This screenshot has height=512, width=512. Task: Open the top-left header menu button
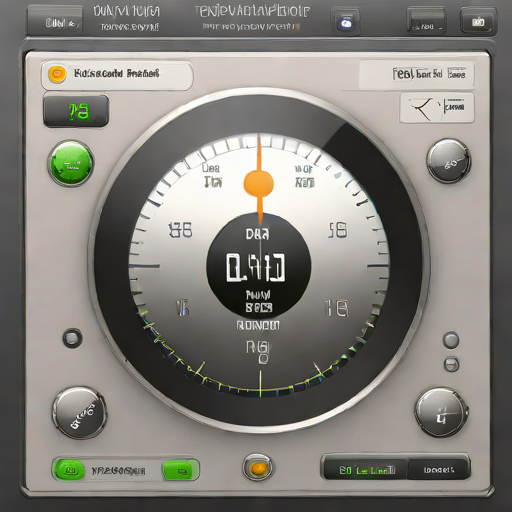(x=54, y=22)
